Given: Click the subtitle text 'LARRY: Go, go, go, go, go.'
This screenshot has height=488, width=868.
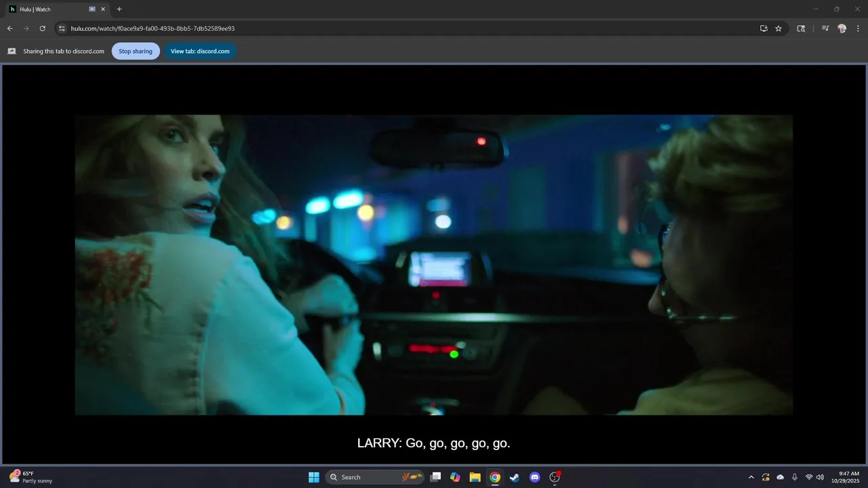Looking at the screenshot, I should tap(433, 443).
